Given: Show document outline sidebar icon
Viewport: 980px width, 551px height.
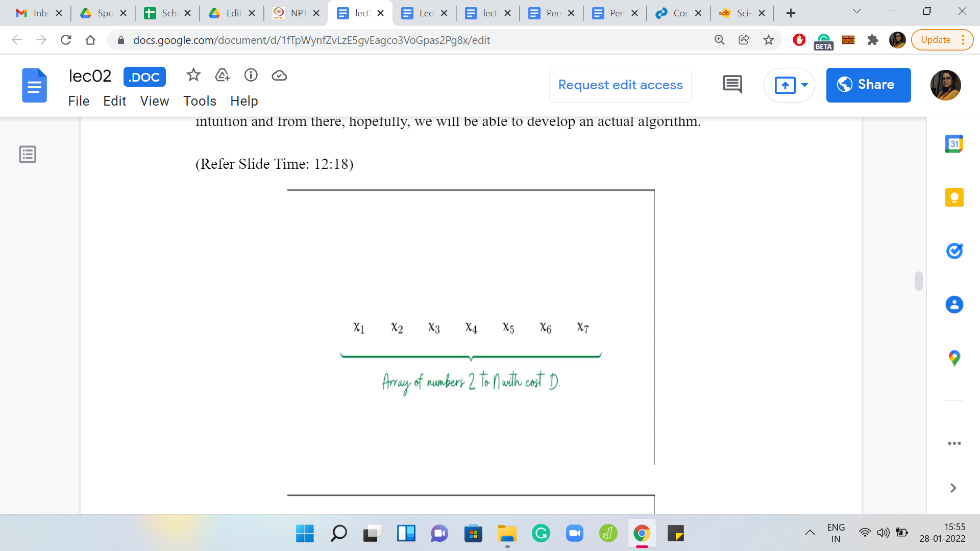Looking at the screenshot, I should tap(28, 154).
